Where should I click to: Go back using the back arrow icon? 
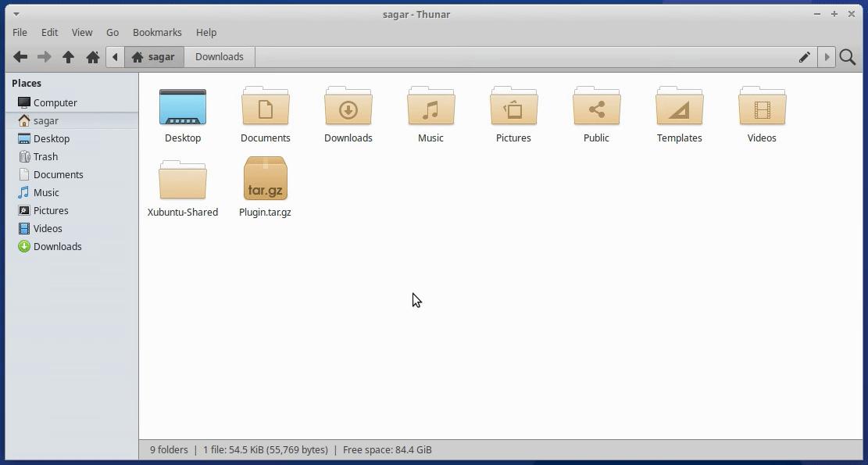20,56
